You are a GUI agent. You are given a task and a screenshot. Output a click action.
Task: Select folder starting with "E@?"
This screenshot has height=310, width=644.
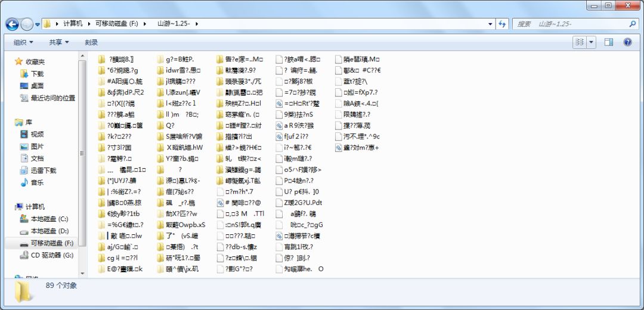[x=120, y=269]
